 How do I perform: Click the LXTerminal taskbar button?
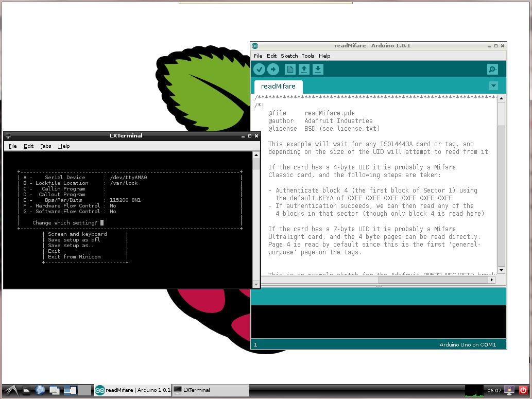pyautogui.click(x=210, y=390)
